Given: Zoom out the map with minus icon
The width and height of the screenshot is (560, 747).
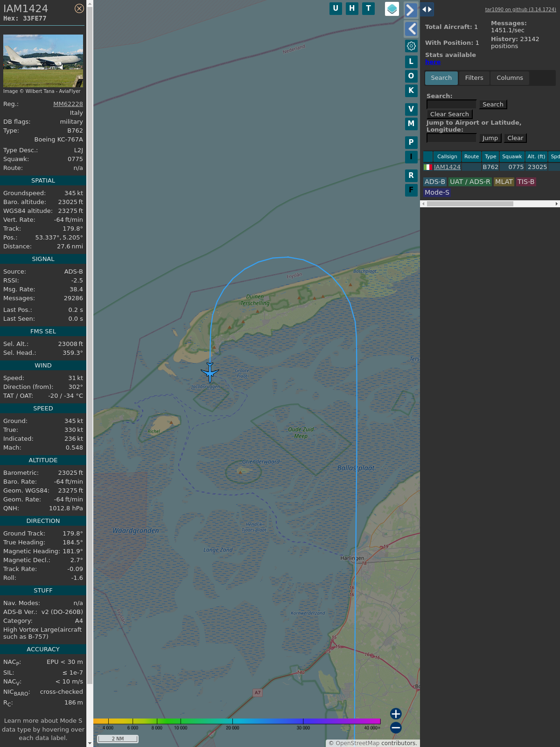Looking at the screenshot, I should point(396,727).
